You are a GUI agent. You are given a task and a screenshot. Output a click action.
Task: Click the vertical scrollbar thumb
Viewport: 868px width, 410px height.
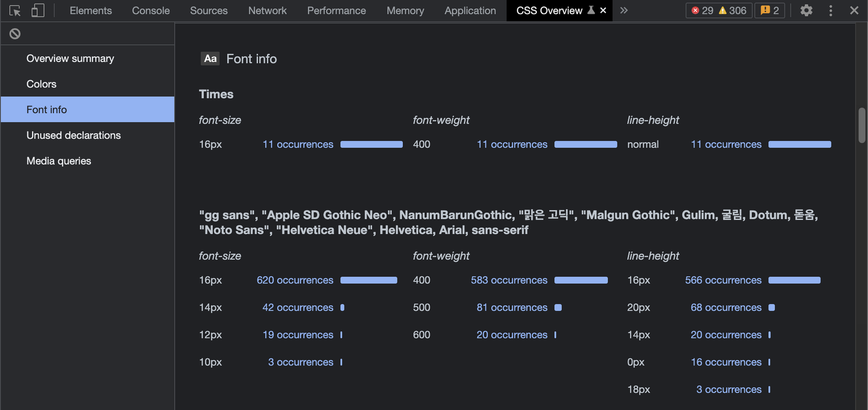coord(862,125)
